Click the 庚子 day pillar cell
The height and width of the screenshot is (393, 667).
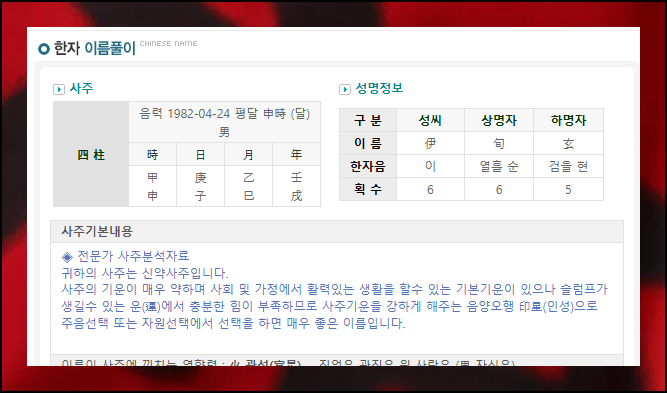point(200,186)
